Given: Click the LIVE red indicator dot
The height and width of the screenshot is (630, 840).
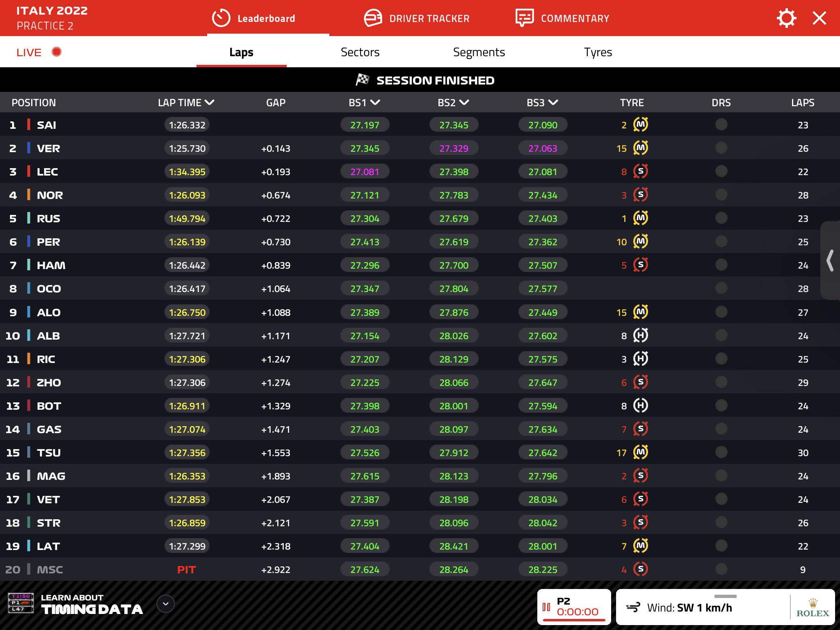Looking at the screenshot, I should [x=57, y=52].
